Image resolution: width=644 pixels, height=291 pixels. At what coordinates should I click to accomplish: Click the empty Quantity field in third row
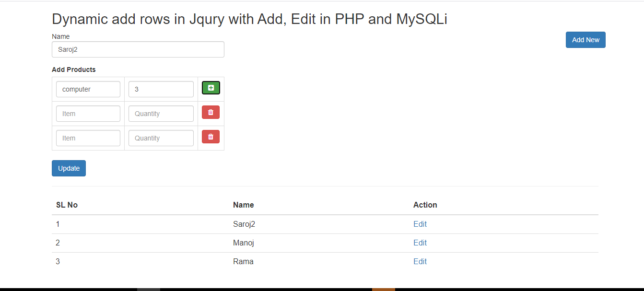[161, 138]
